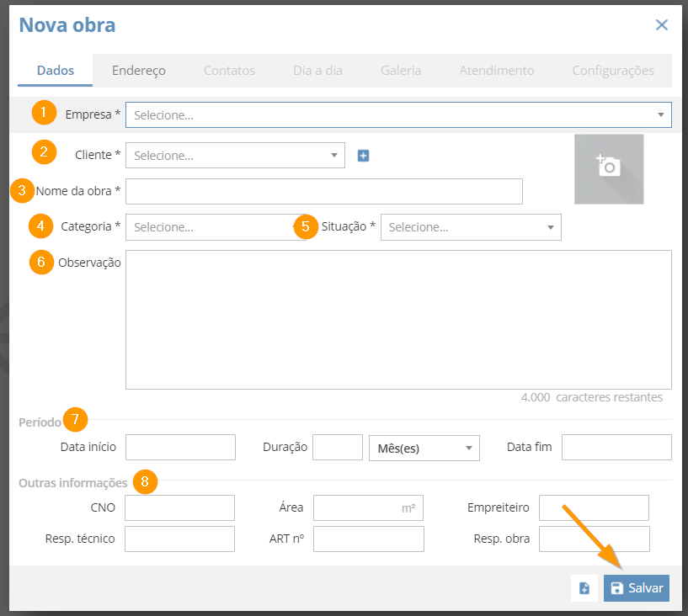The height and width of the screenshot is (616, 688).
Task: Click the document-plus icon next to Salvar
Action: [584, 588]
